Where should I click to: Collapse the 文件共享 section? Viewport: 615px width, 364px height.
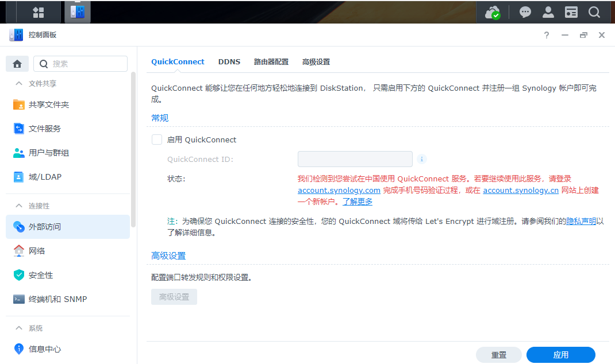point(19,84)
